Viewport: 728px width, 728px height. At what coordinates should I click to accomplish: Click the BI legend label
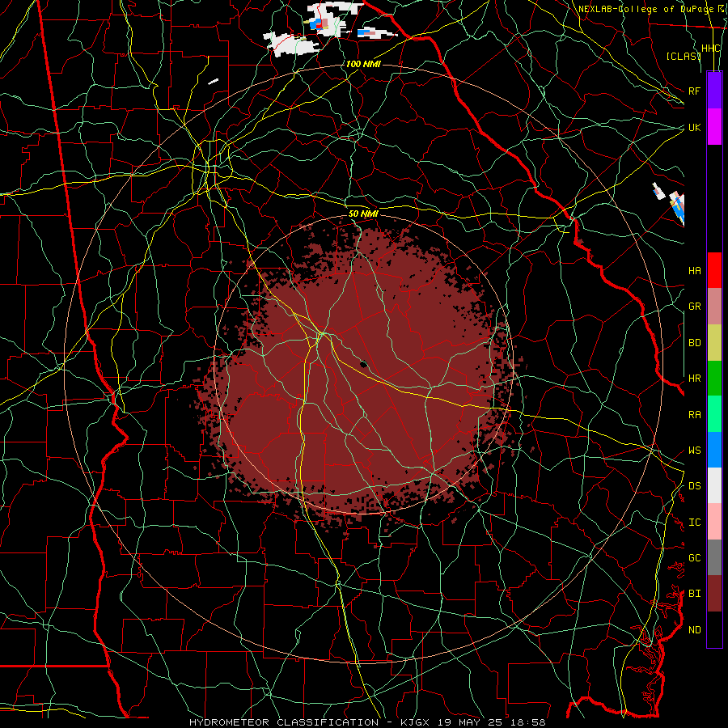(x=694, y=594)
